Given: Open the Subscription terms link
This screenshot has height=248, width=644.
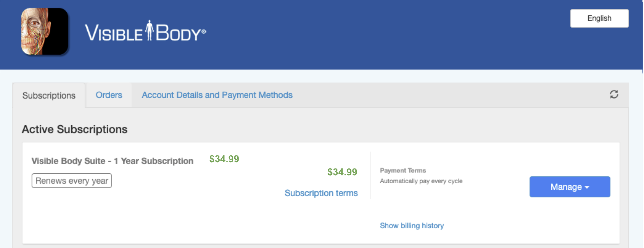Looking at the screenshot, I should click(321, 193).
